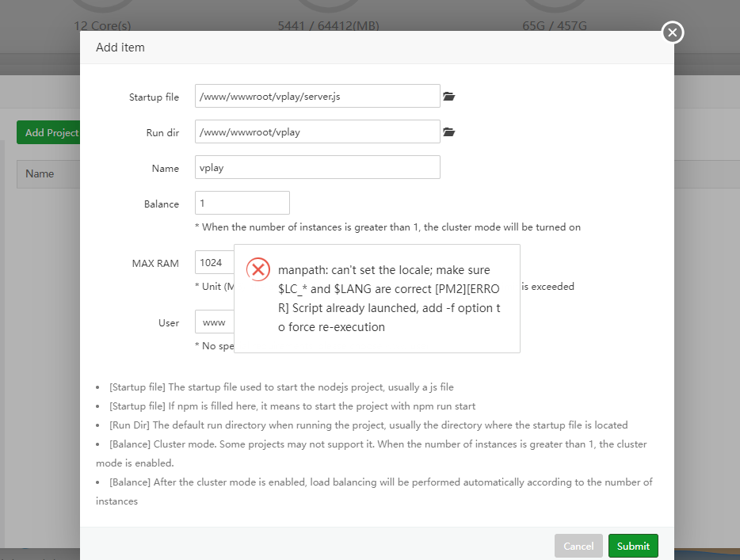Click the 65G / 457G disk gauge

[555, 25]
